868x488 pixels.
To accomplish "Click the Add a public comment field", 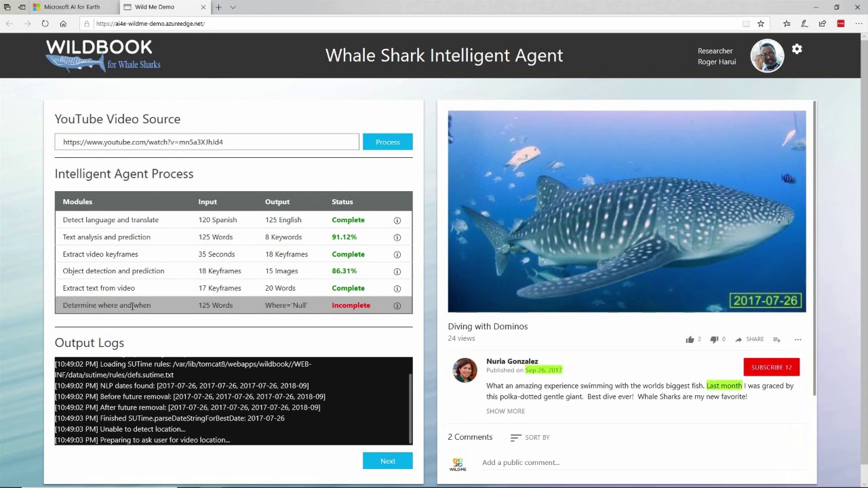I will click(643, 463).
